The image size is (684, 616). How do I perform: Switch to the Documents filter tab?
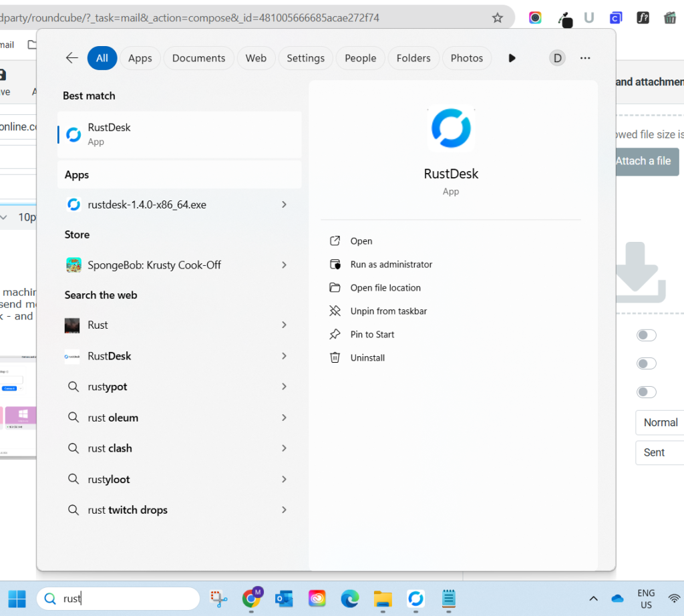click(198, 58)
